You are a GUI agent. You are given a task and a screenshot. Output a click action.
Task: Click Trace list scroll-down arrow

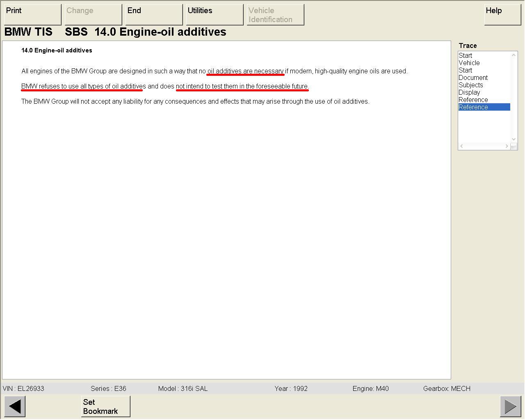tap(514, 139)
